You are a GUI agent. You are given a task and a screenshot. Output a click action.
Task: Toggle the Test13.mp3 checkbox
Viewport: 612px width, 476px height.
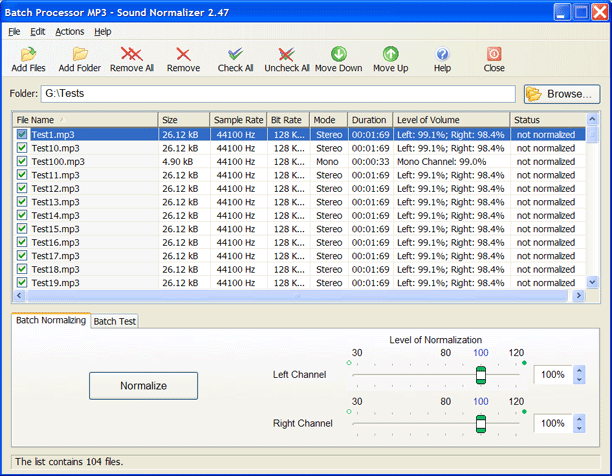(22, 202)
